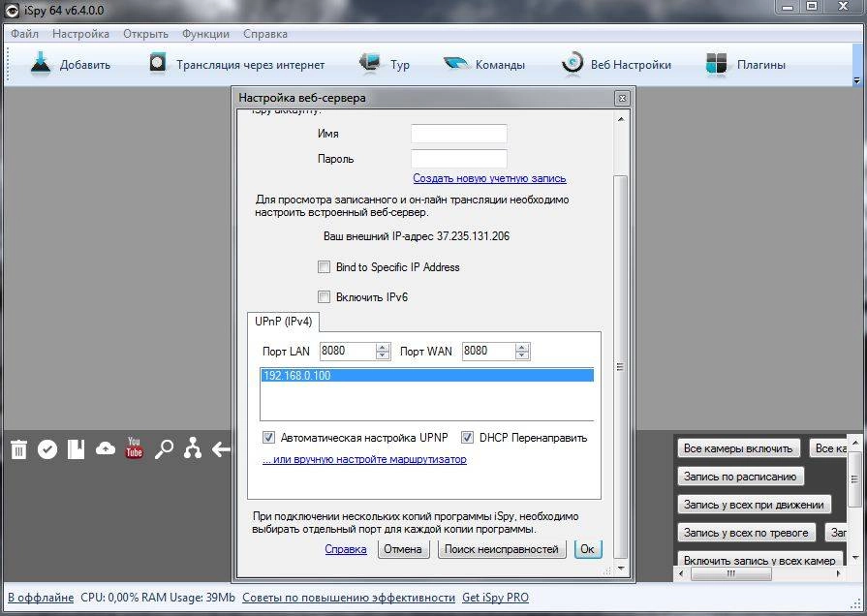
Task: Click the Добавить (Add) toolbar icon
Action: pyautogui.click(x=41, y=63)
